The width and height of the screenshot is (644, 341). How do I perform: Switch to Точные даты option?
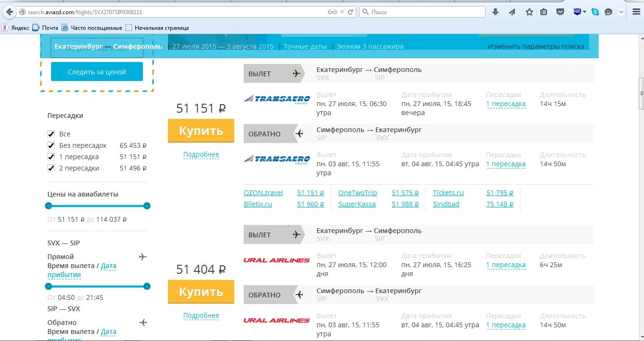click(x=305, y=46)
